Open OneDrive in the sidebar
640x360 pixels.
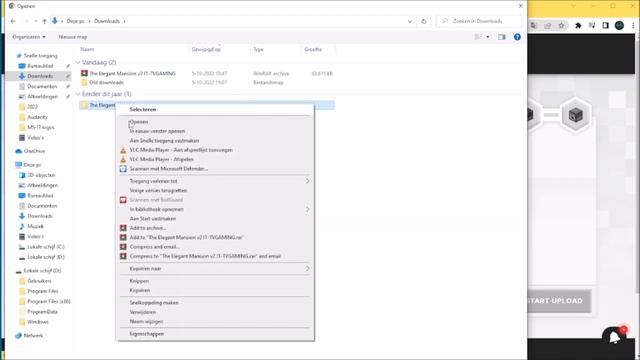coord(34,151)
